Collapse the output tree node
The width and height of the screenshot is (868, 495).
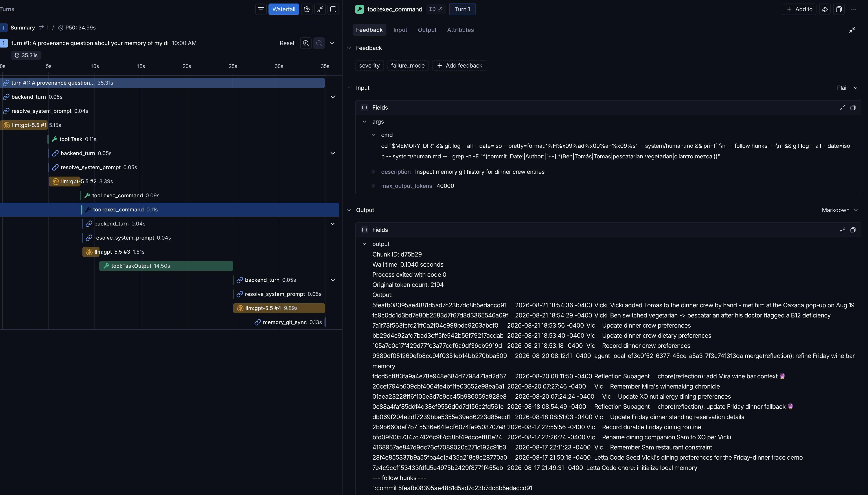[364, 244]
